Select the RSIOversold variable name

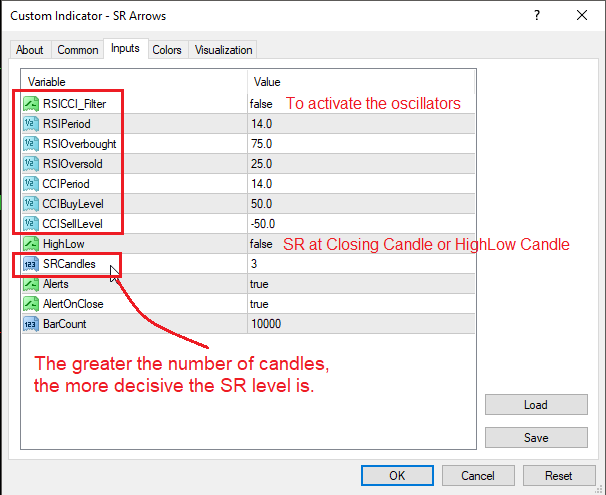73,164
